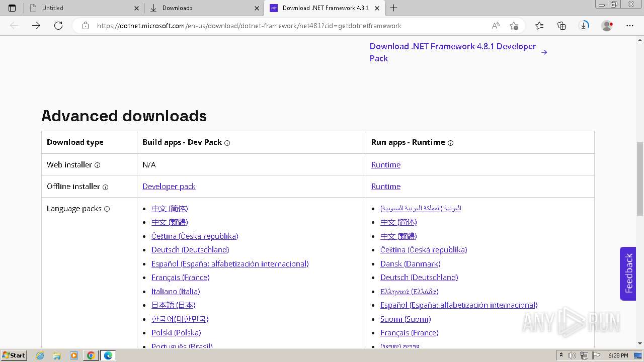This screenshot has width=644, height=362.
Task: Download Runtime Ελληνικά (Ελλάδα) language pack
Action: coord(410,292)
